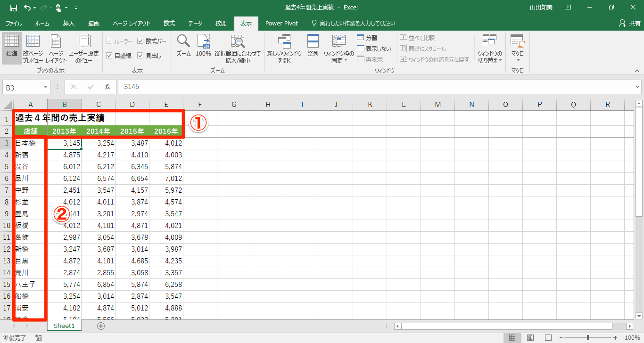
Task: Switch to Page Break Preview from status bar
Action: click(x=549, y=338)
